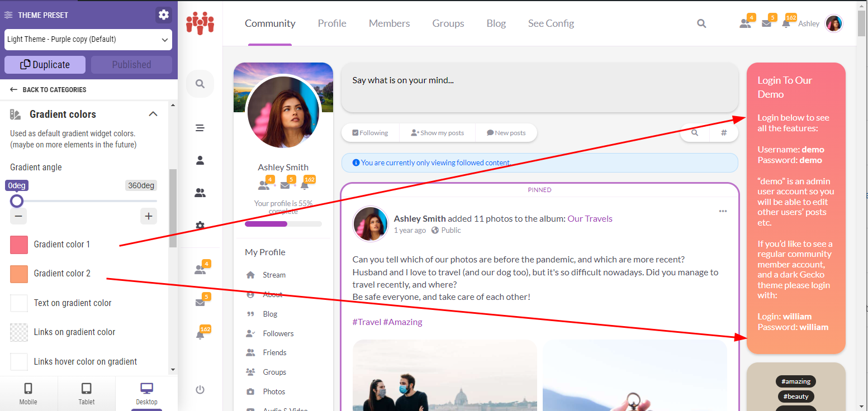Open the Show my posts filter
868x411 pixels.
click(x=438, y=133)
